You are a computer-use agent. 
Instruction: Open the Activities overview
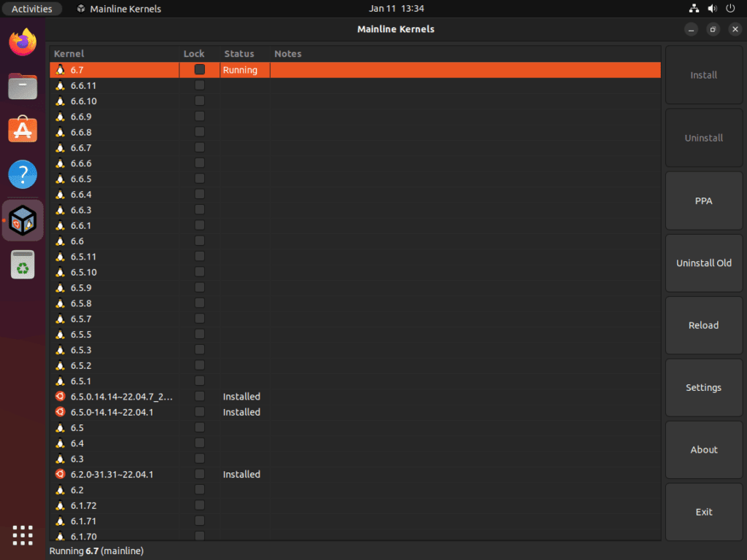pos(32,8)
